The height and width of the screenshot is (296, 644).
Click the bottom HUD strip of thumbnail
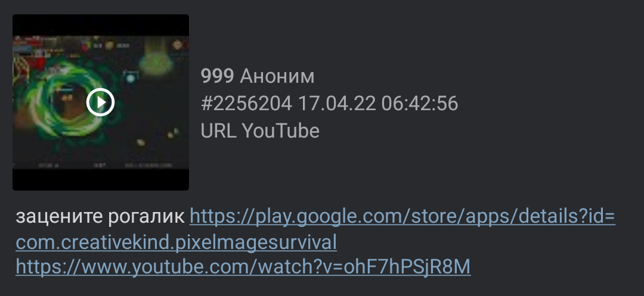coord(101,165)
